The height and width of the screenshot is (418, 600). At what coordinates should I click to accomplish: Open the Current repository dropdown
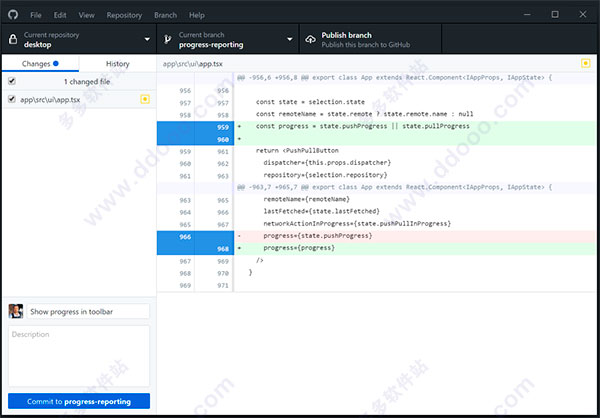point(79,39)
